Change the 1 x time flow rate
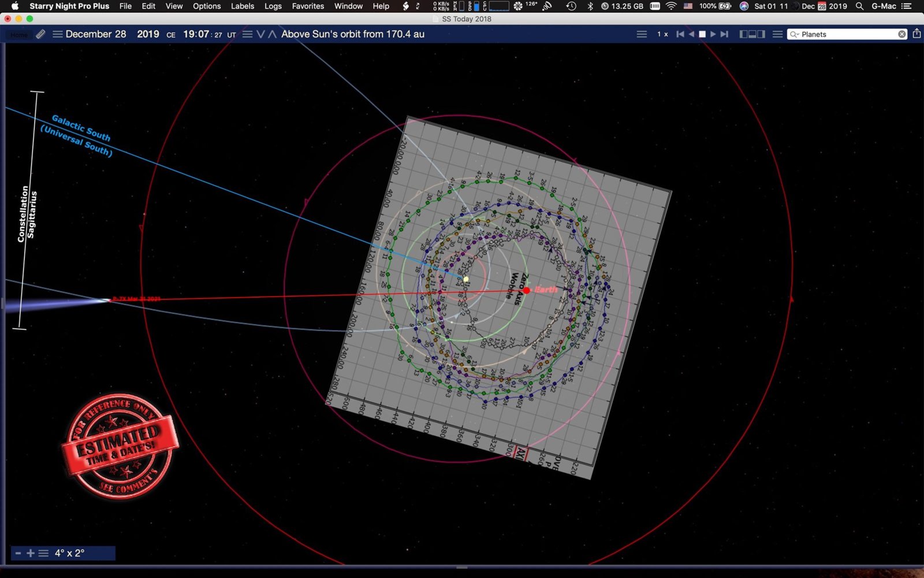 662,34
